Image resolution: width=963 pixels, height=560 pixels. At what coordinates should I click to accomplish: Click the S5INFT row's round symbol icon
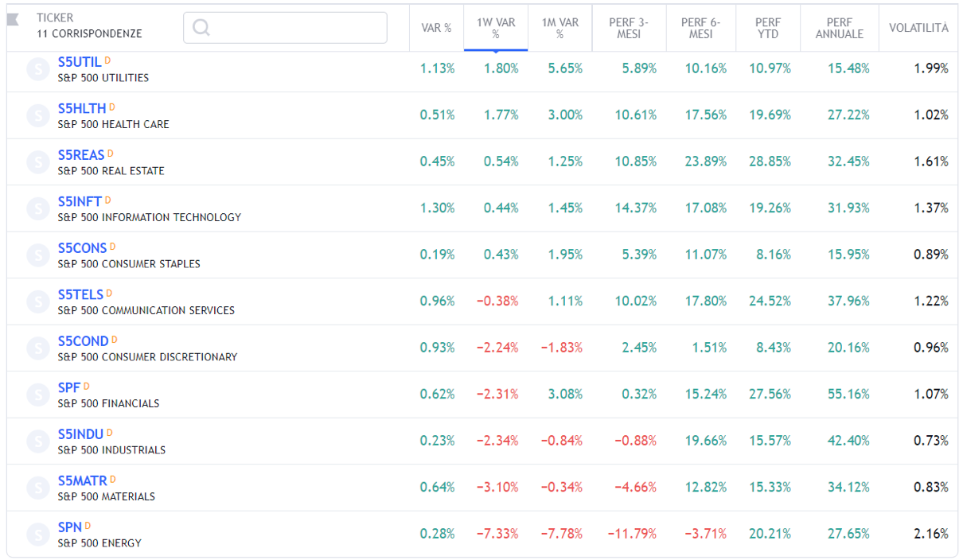(38, 209)
